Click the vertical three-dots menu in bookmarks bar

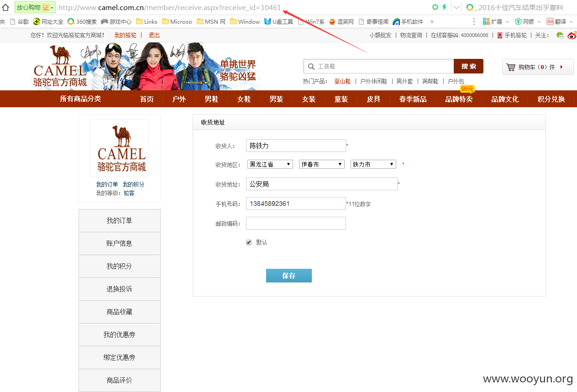[x=474, y=21]
